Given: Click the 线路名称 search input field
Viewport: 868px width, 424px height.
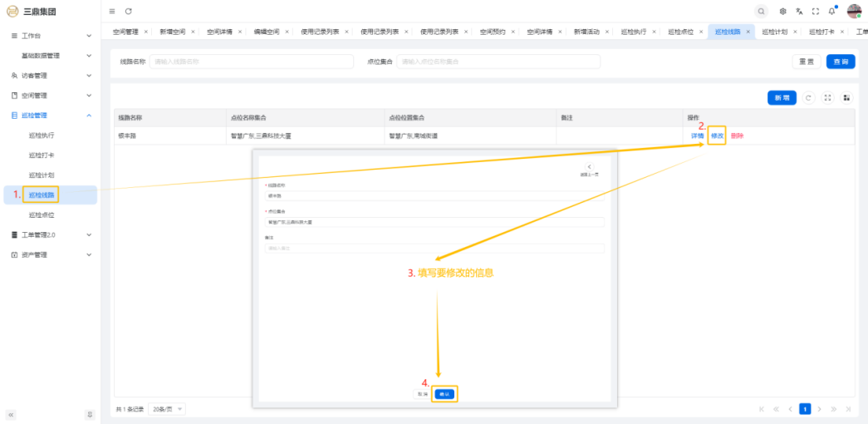Looking at the screenshot, I should pos(249,62).
